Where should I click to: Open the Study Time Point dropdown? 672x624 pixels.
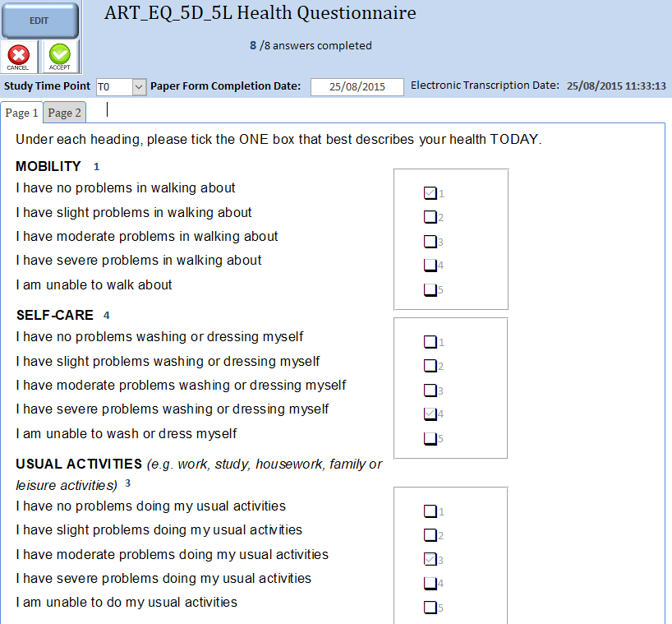pos(139,86)
